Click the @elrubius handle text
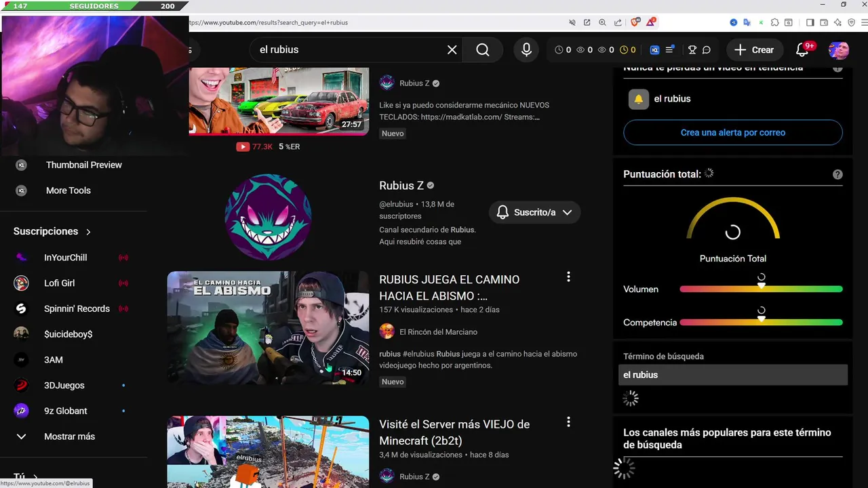 (x=396, y=204)
